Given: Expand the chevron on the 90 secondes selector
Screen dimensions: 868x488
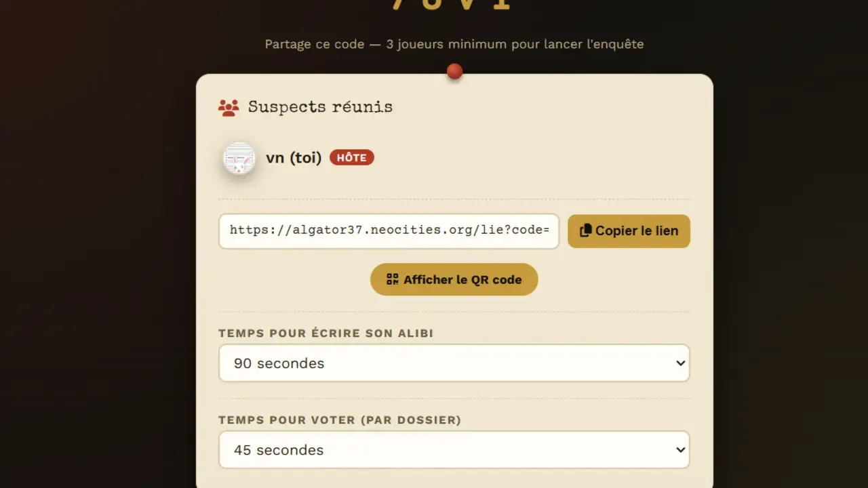Looking at the screenshot, I should coord(681,363).
